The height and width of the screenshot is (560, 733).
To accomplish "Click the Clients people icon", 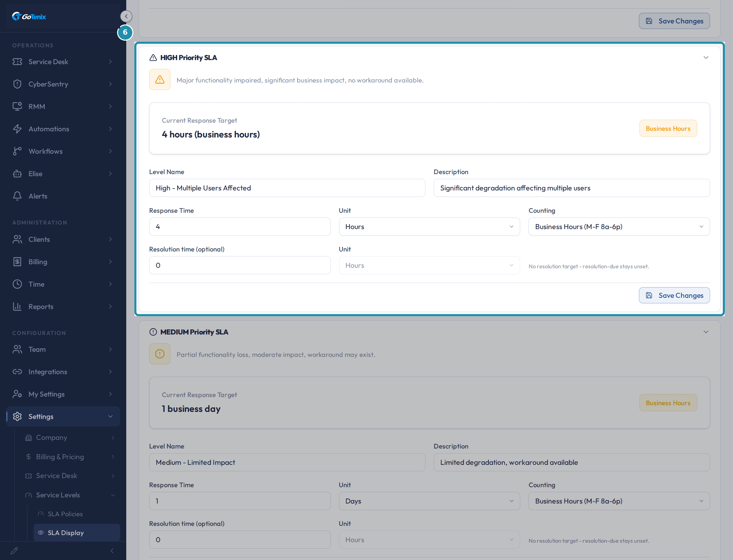I will pos(17,239).
